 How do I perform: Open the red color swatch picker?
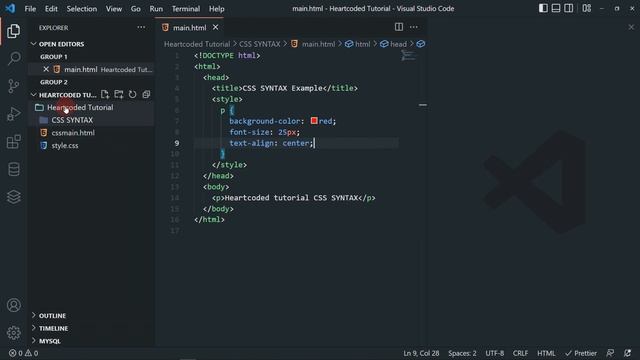tap(314, 120)
